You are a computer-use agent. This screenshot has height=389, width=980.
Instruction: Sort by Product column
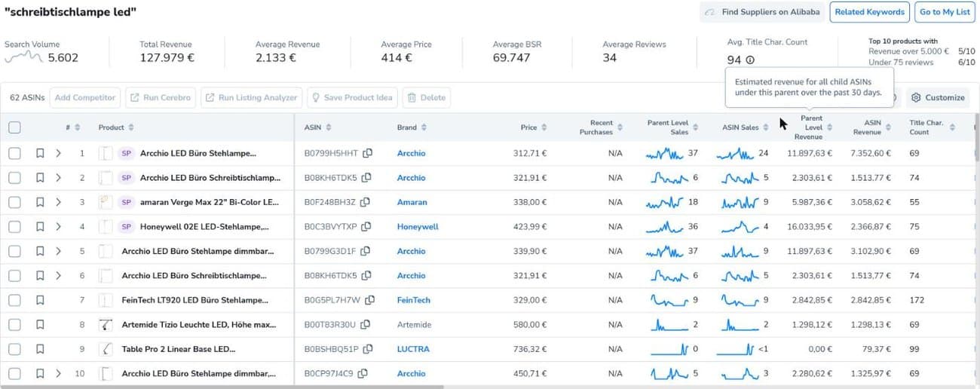pos(132,127)
